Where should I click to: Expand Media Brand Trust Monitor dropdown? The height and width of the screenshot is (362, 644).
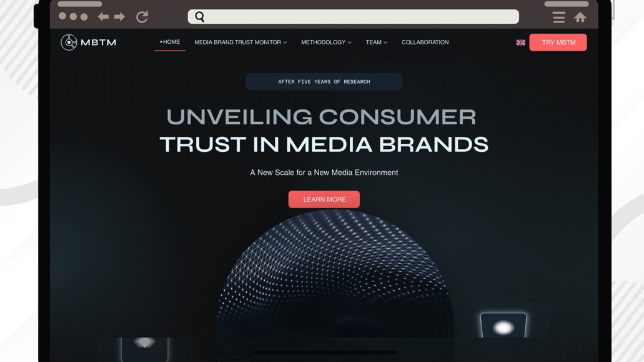click(x=240, y=43)
